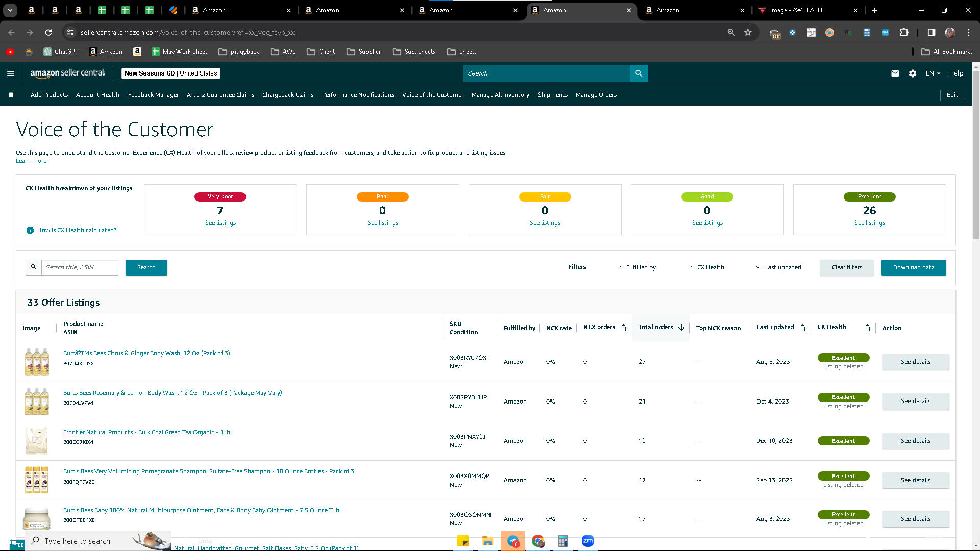Open Sticky Notes from the taskbar
Image resolution: width=980 pixels, height=551 pixels.
[x=463, y=541]
